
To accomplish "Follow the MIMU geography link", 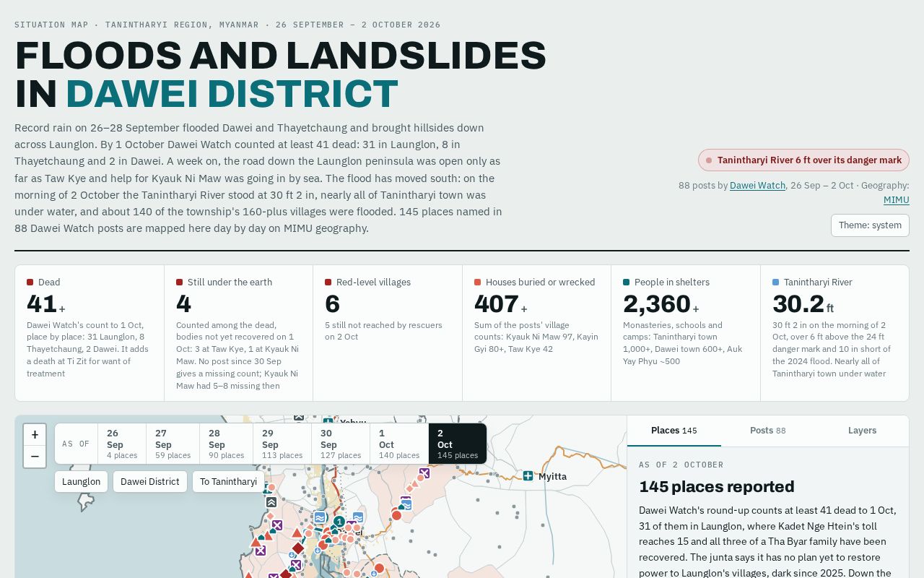I will [897, 200].
